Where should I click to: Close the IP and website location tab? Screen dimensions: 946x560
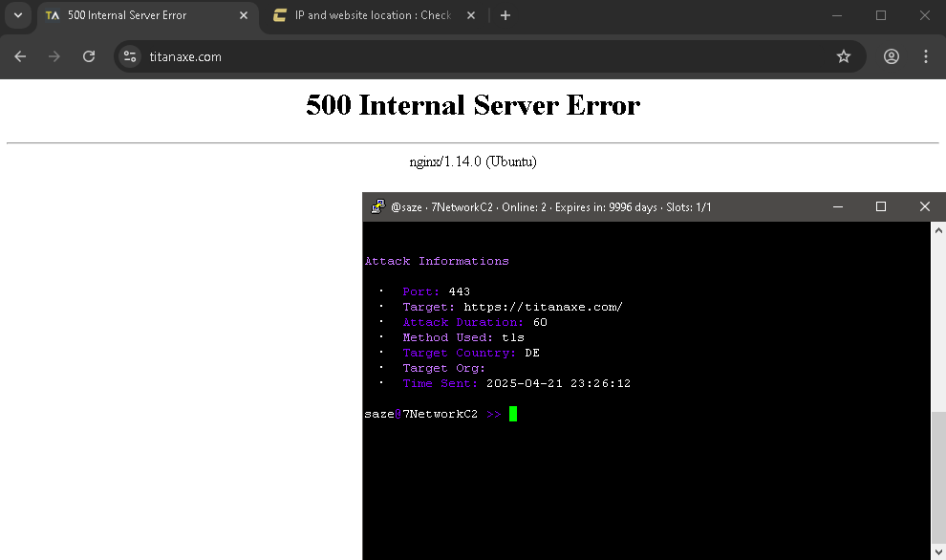coord(471,15)
